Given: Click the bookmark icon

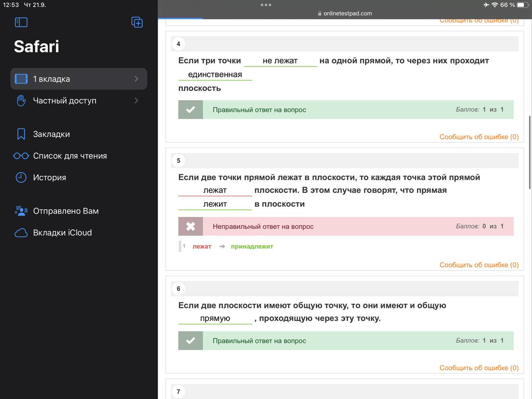Looking at the screenshot, I should click(x=21, y=134).
